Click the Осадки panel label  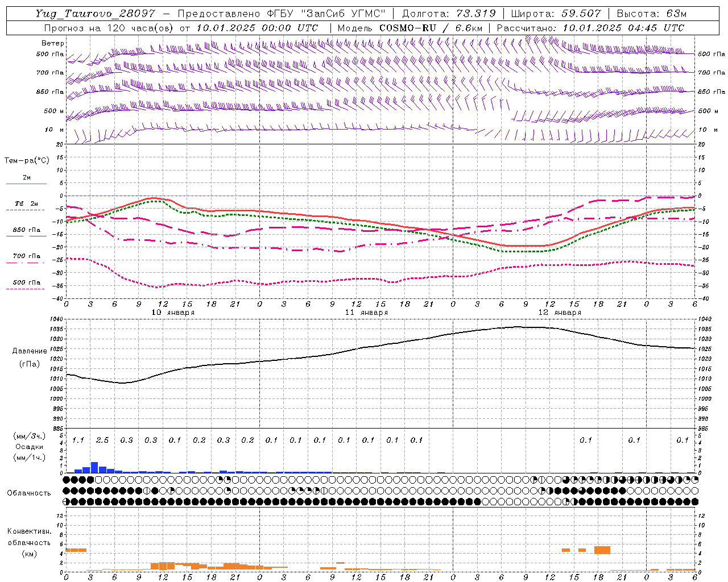(x=30, y=447)
